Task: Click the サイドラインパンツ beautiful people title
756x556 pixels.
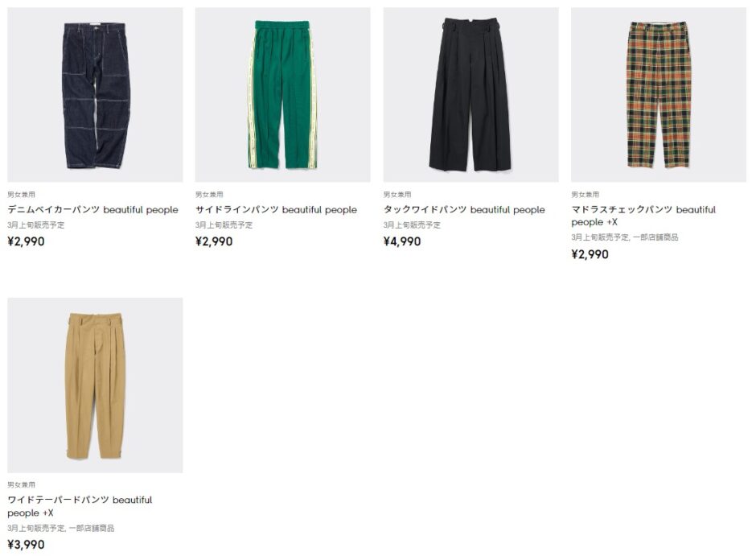Action: pos(276,210)
